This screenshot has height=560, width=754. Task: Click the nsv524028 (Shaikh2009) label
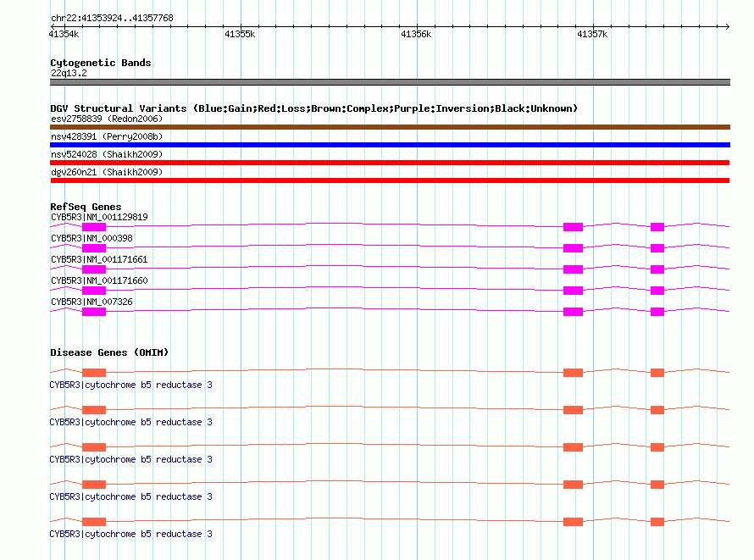107,154
